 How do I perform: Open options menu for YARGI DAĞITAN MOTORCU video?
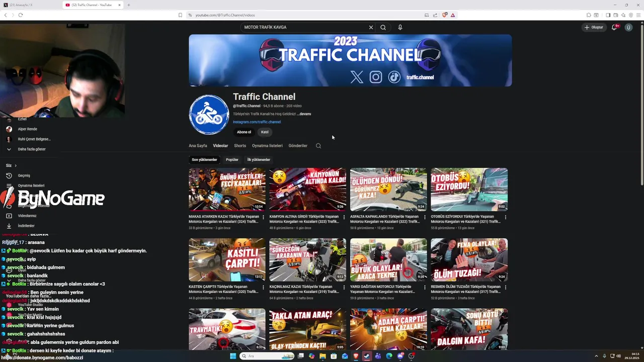coord(425,288)
